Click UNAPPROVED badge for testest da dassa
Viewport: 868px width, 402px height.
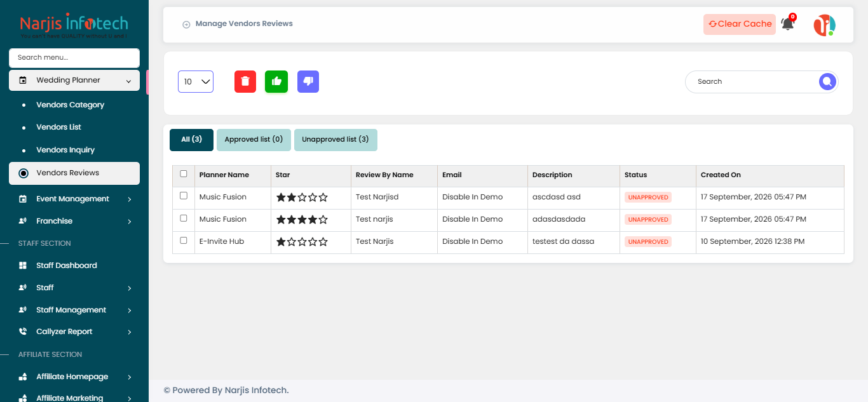648,242
